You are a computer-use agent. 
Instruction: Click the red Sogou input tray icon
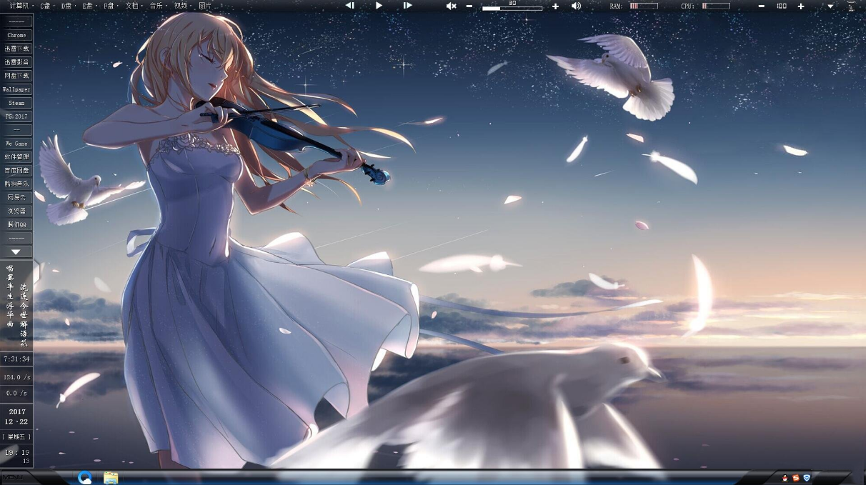pyautogui.click(x=796, y=477)
